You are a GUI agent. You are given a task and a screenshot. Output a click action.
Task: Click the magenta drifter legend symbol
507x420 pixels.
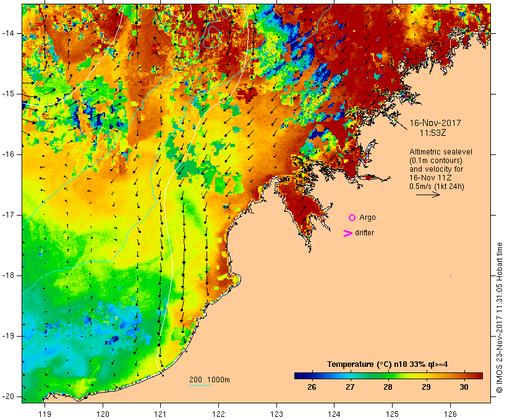pyautogui.click(x=348, y=233)
